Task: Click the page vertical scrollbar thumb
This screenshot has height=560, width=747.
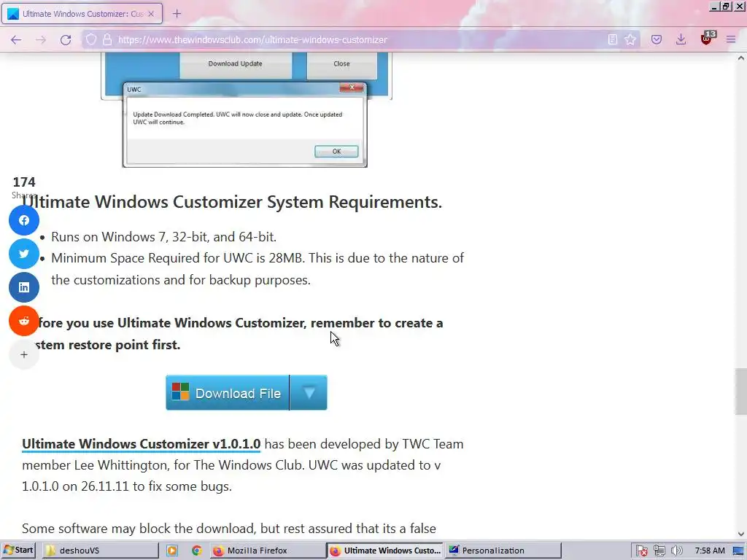Action: pyautogui.click(x=740, y=392)
